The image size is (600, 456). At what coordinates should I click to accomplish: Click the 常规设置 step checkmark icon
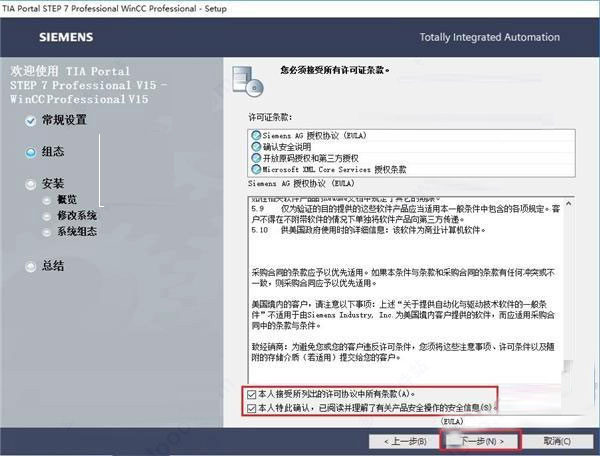(31, 121)
